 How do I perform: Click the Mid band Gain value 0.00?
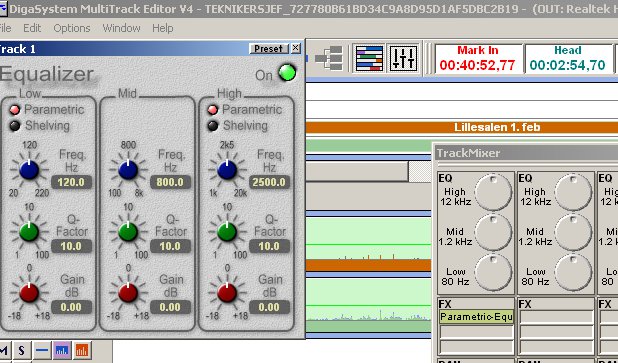[170, 307]
